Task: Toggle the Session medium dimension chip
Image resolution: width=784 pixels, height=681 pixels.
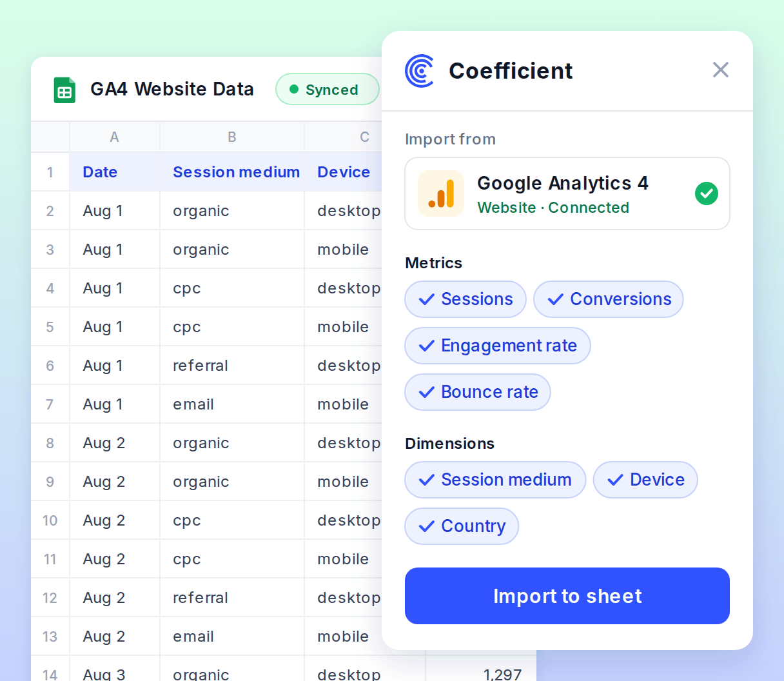Action: (x=495, y=480)
